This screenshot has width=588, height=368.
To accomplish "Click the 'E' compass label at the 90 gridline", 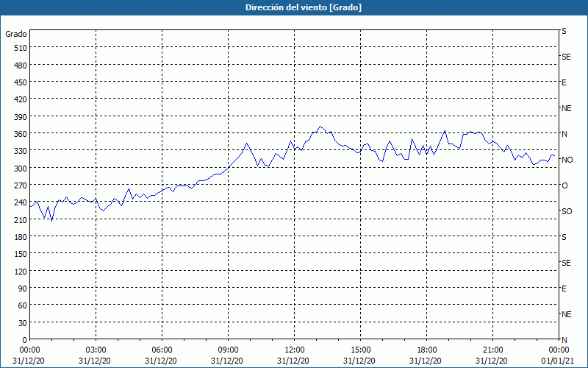I will pos(564,289).
